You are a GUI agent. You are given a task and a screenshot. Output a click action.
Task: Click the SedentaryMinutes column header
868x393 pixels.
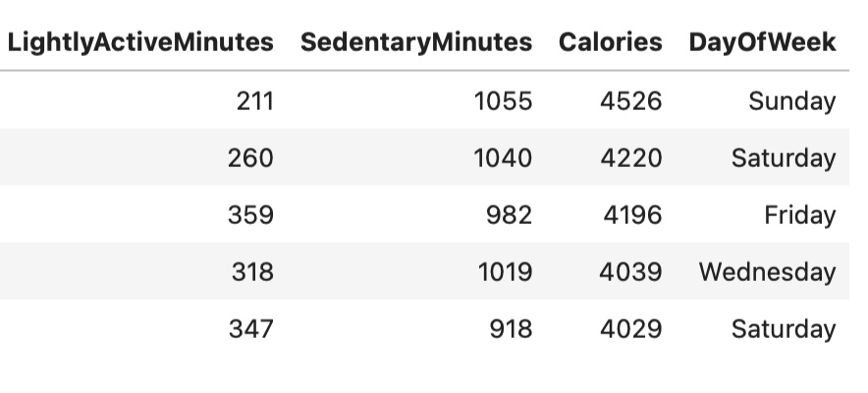tap(416, 42)
